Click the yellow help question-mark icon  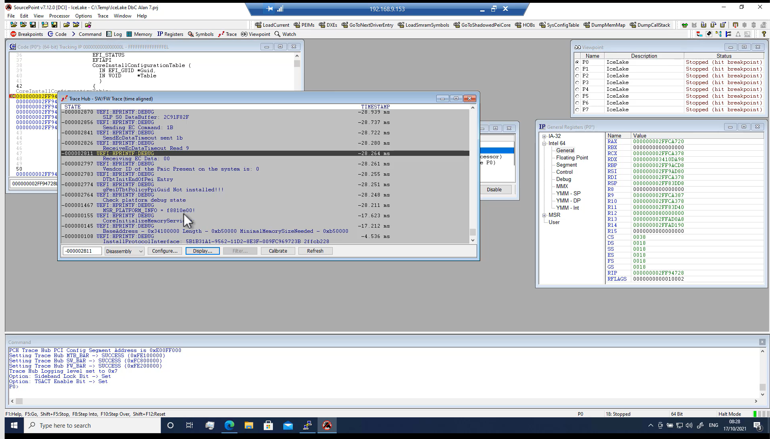pos(764,34)
